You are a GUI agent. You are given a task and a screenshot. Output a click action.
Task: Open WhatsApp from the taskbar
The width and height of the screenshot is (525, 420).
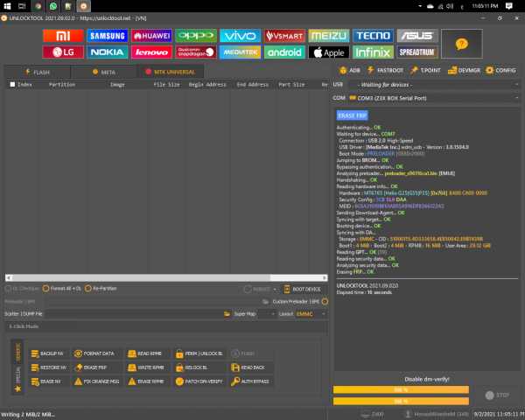point(52,6)
